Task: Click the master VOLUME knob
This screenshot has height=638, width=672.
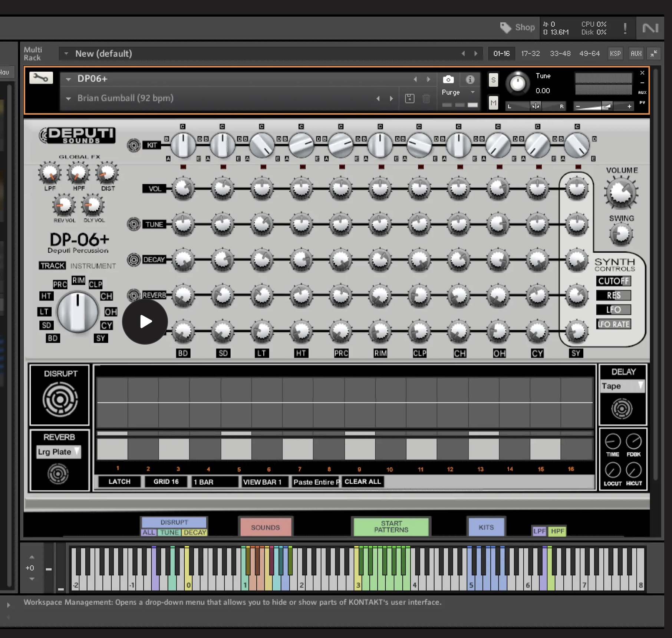Action: click(621, 193)
